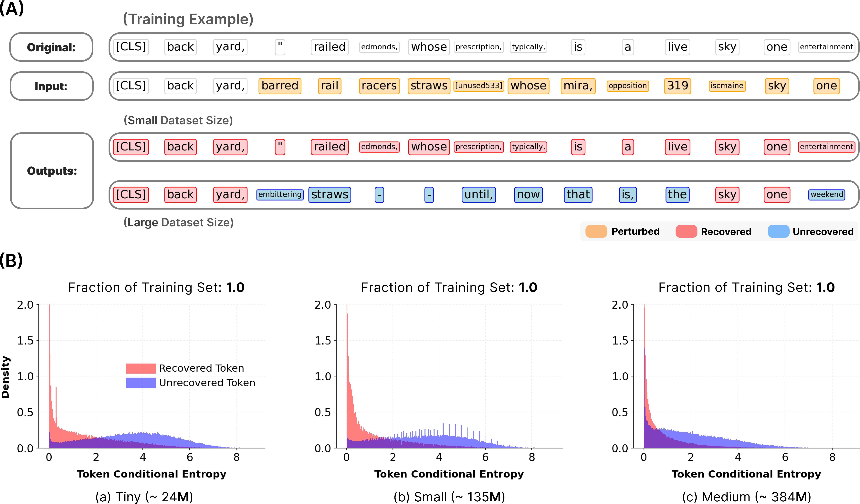Click the 'railed' token in the Original row
The height and width of the screenshot is (504, 860).
click(x=330, y=47)
